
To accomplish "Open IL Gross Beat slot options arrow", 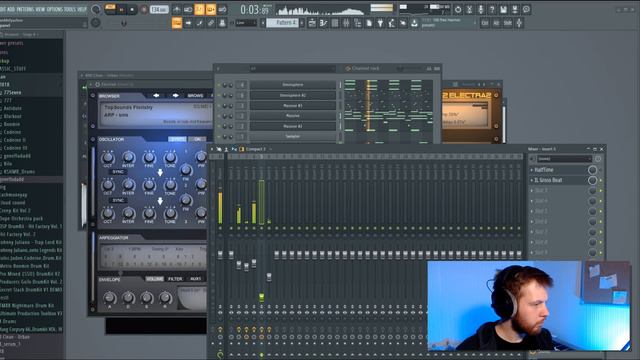I will [x=531, y=180].
